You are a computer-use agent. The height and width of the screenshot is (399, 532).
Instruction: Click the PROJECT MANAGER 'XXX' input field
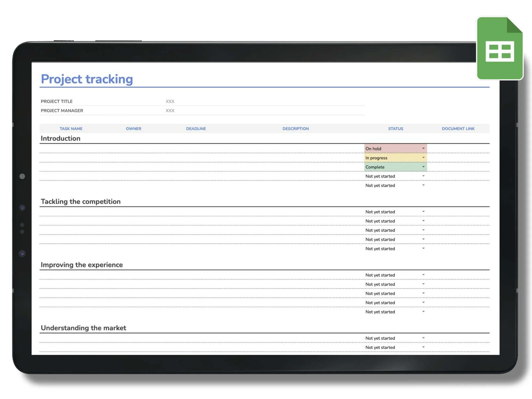click(170, 110)
